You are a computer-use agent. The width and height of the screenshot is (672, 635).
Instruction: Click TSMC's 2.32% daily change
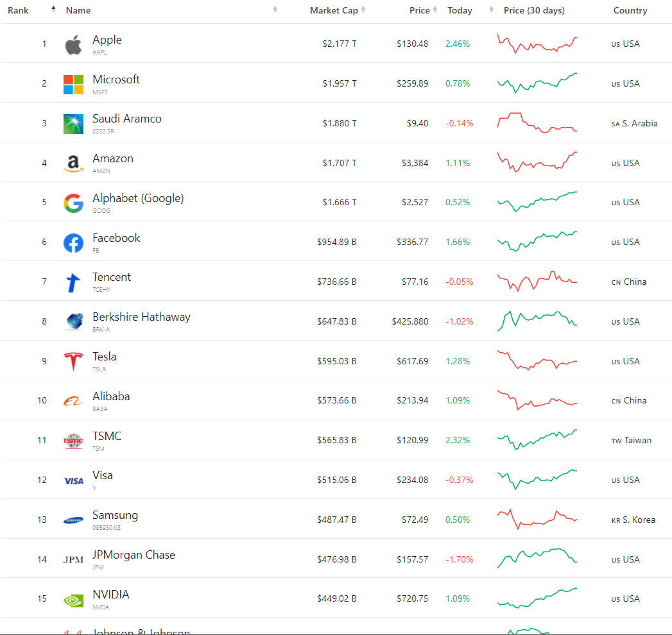coord(458,440)
